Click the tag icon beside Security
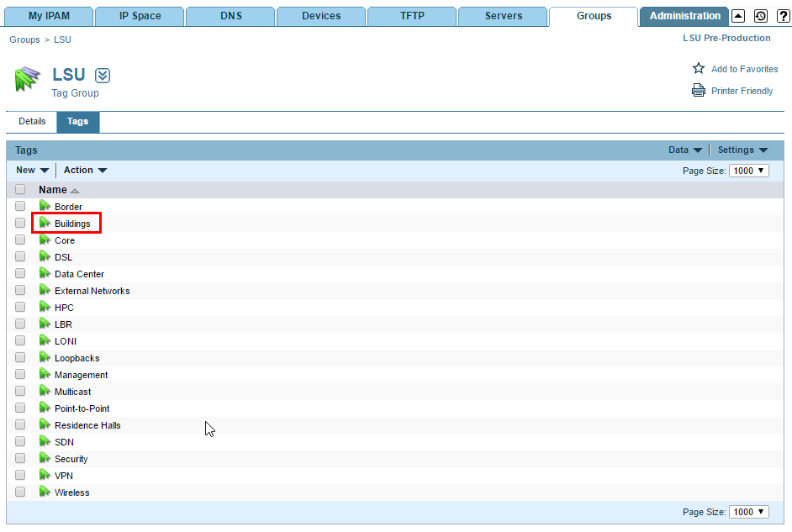Screen dimensions: 792x532 point(45,458)
